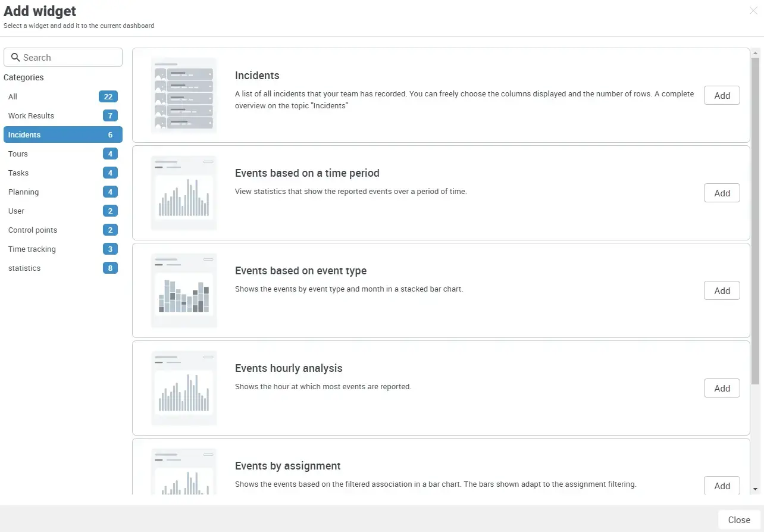Add the Events by assignment widget

(x=721, y=485)
